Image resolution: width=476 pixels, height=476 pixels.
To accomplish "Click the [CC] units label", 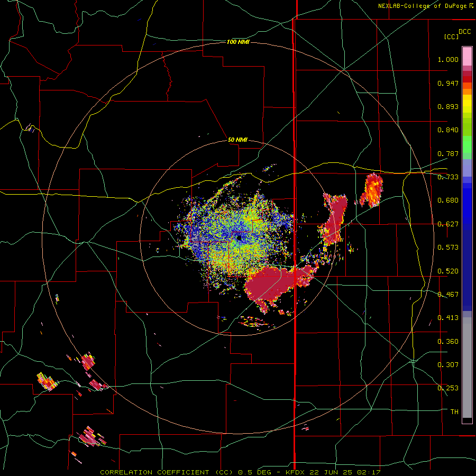I will [x=451, y=36].
